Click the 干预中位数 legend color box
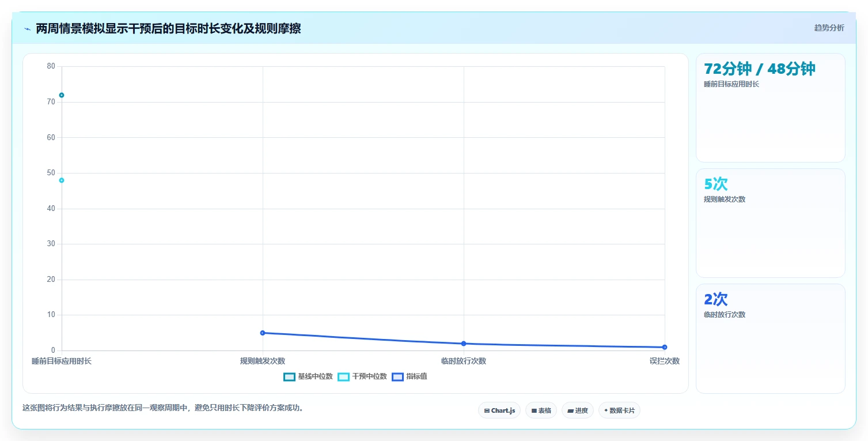This screenshot has height=441, width=868. click(x=343, y=377)
